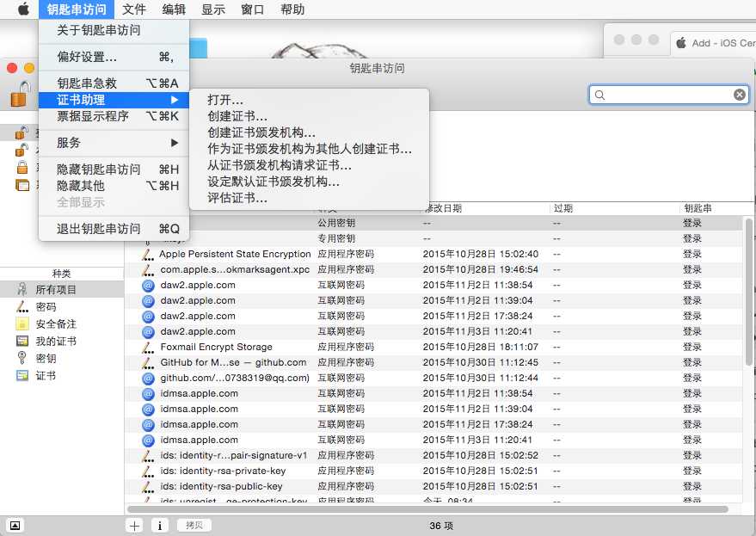Click the 拷贝 button
The width and height of the screenshot is (756, 536).
(194, 525)
